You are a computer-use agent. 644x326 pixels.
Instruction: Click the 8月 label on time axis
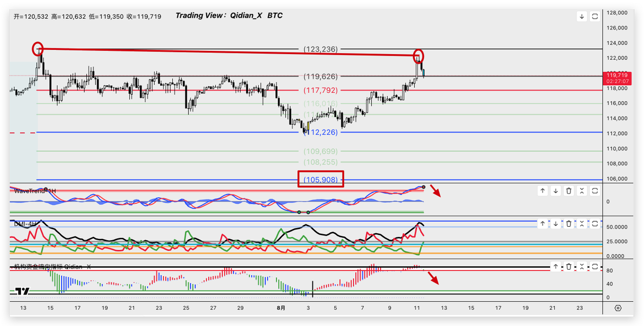[x=281, y=308]
